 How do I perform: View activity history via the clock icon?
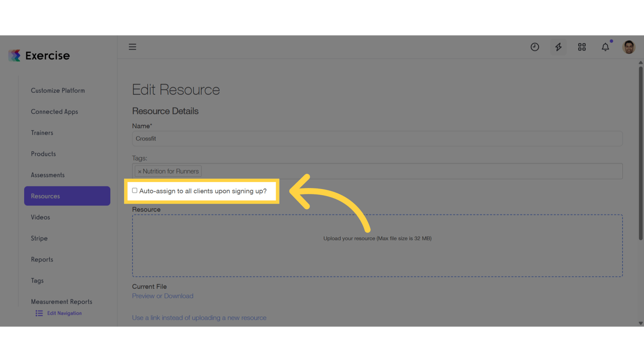535,47
